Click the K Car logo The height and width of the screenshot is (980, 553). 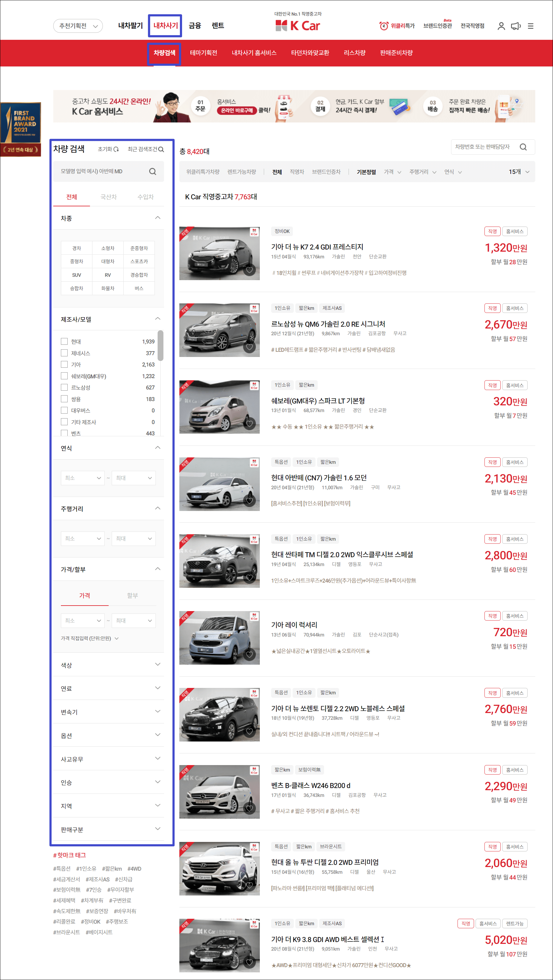point(297,25)
